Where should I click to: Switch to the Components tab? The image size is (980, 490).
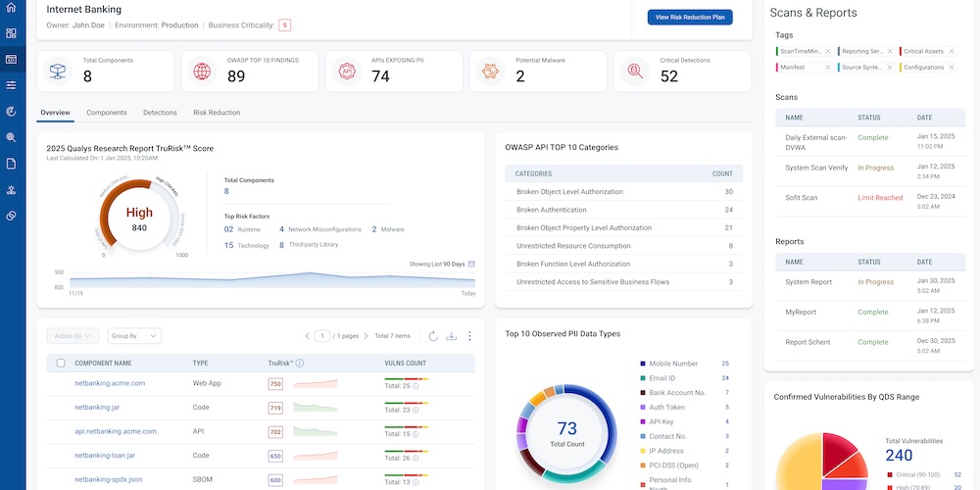pyautogui.click(x=106, y=113)
